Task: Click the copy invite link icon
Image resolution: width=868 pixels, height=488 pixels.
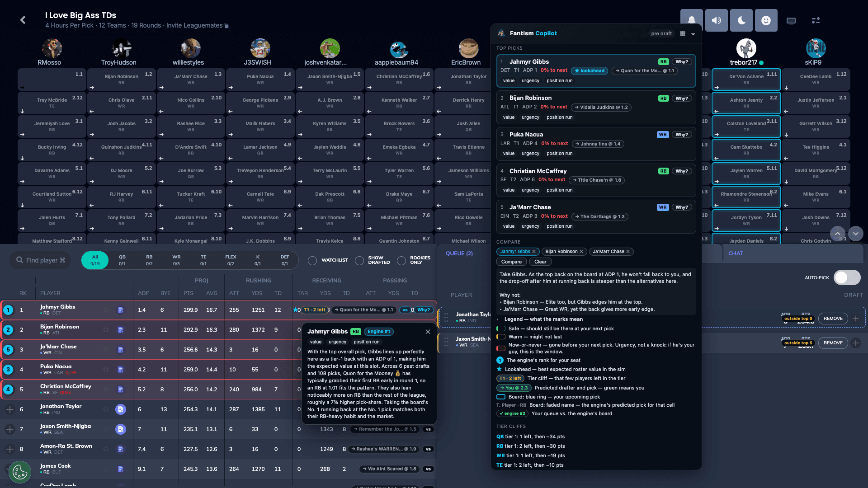Action: tap(226, 26)
